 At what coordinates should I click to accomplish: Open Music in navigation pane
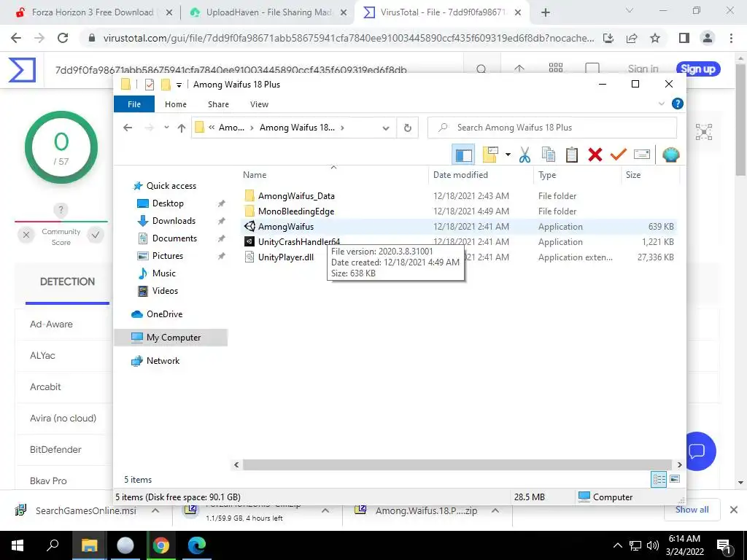(x=163, y=273)
